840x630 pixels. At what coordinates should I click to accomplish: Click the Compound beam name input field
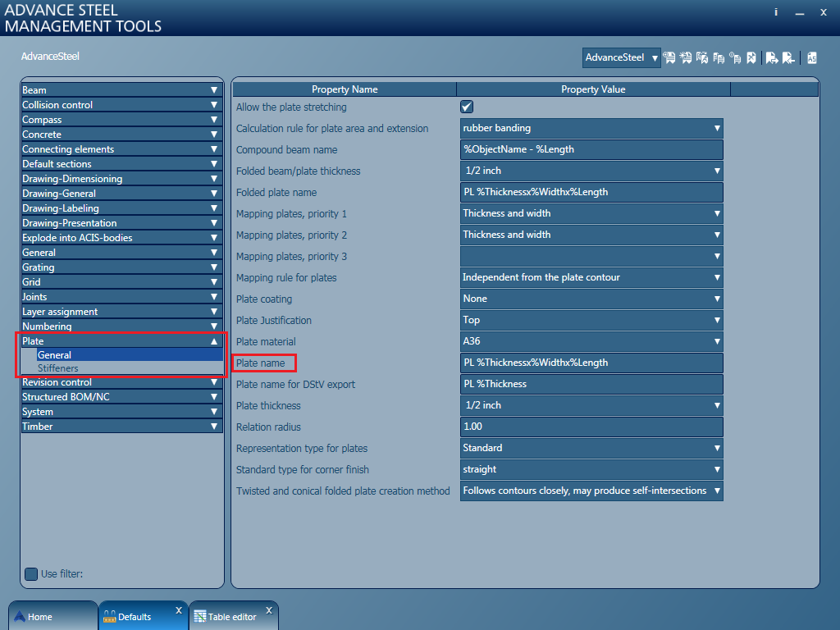point(591,149)
